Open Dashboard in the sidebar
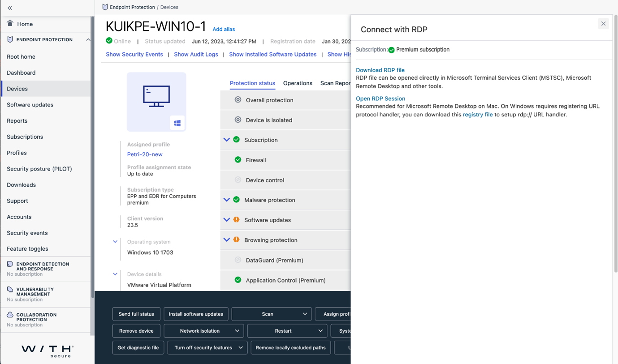 (21, 73)
